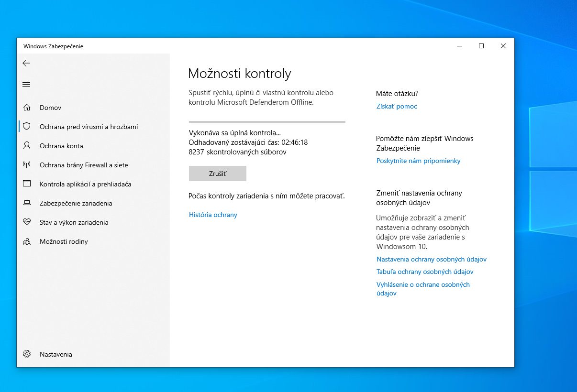The image size is (577, 392).
Task: Click Poskytnite nám pripomienky link
Action: pos(419,161)
